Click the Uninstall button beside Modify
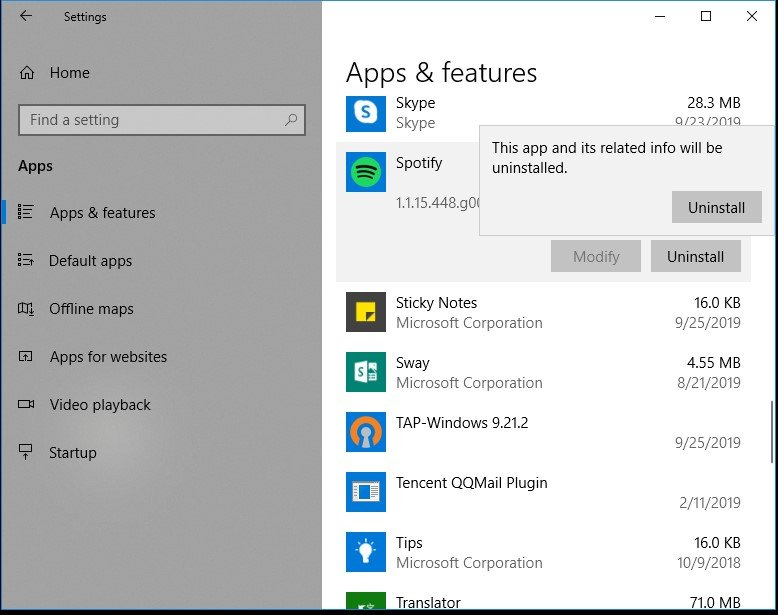 point(696,256)
